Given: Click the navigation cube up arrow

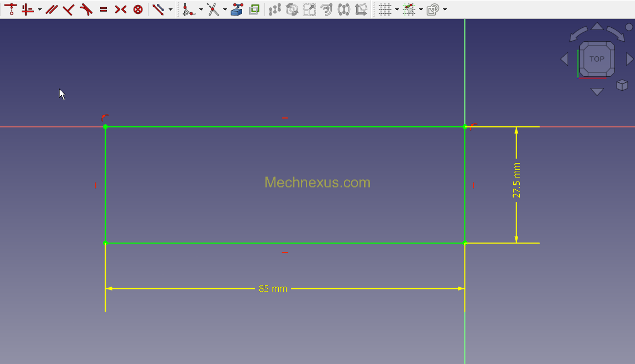Looking at the screenshot, I should pos(597,26).
